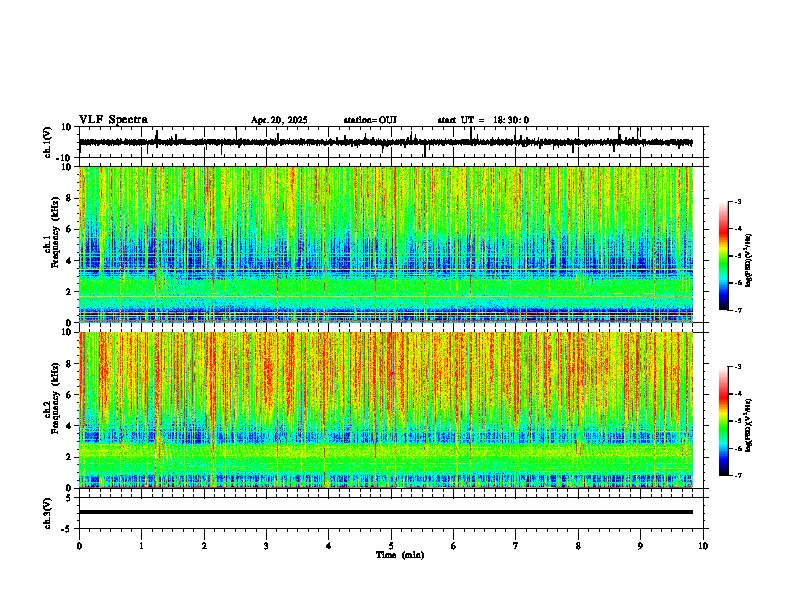Click the 'Time (min)' x-axis label
This screenshot has width=792, height=612.
[x=400, y=555]
